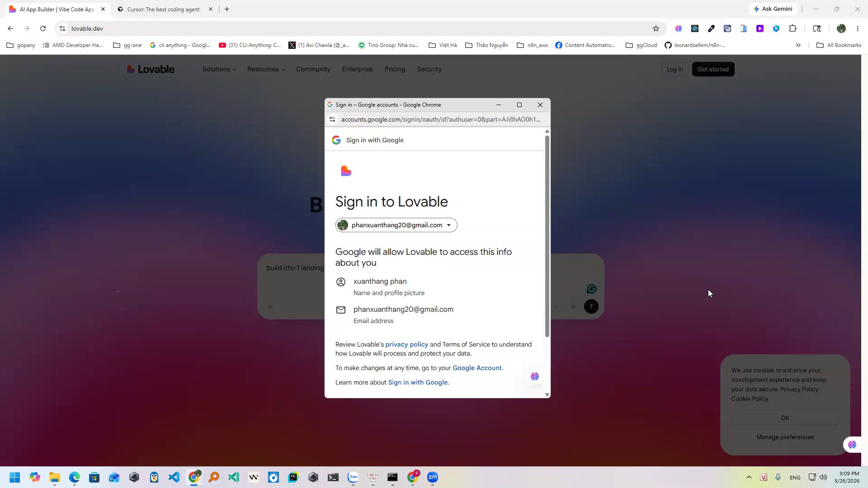The width and height of the screenshot is (868, 488).
Task: Click the Lovable logo in the page header
Action: [x=151, y=69]
